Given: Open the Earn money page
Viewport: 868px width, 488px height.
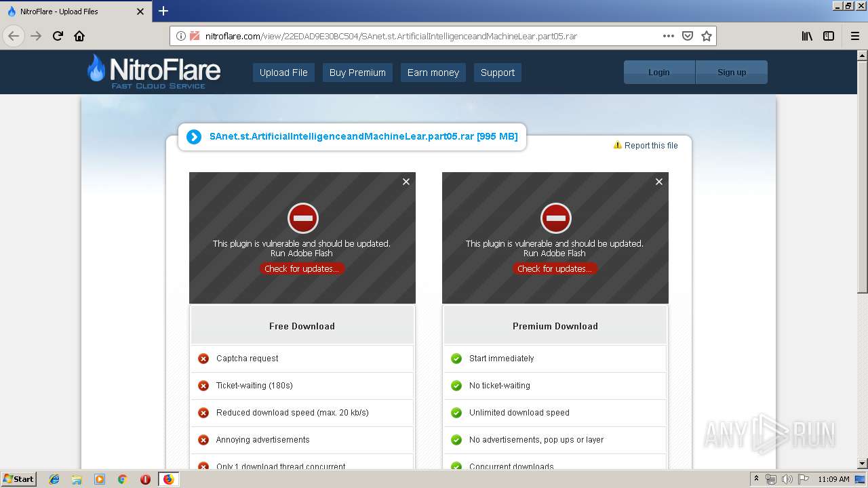Looking at the screenshot, I should click(433, 73).
